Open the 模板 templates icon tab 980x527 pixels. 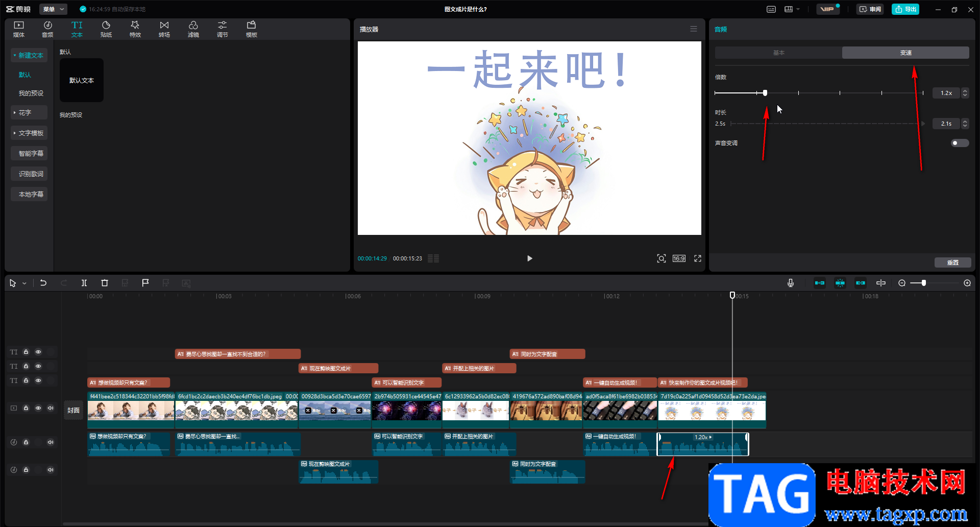click(252, 29)
